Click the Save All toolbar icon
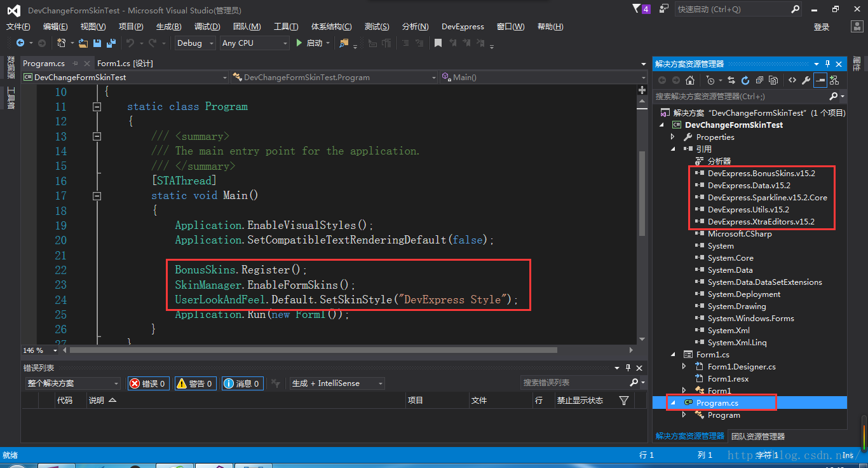Screen dimensions: 868x468 coord(111,43)
